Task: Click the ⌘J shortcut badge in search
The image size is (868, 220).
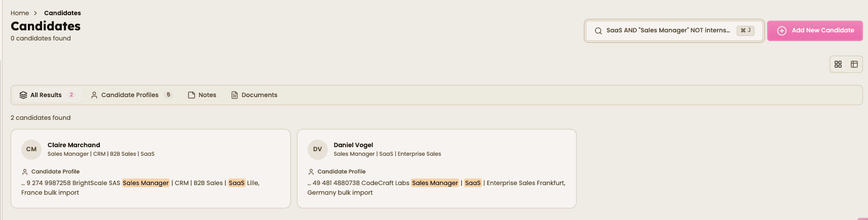Action: (x=745, y=30)
